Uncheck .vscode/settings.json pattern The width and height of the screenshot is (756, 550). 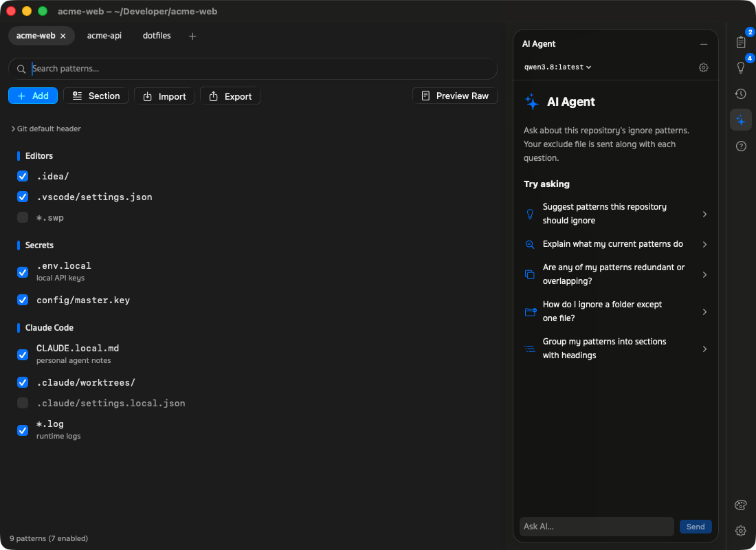pyautogui.click(x=23, y=197)
